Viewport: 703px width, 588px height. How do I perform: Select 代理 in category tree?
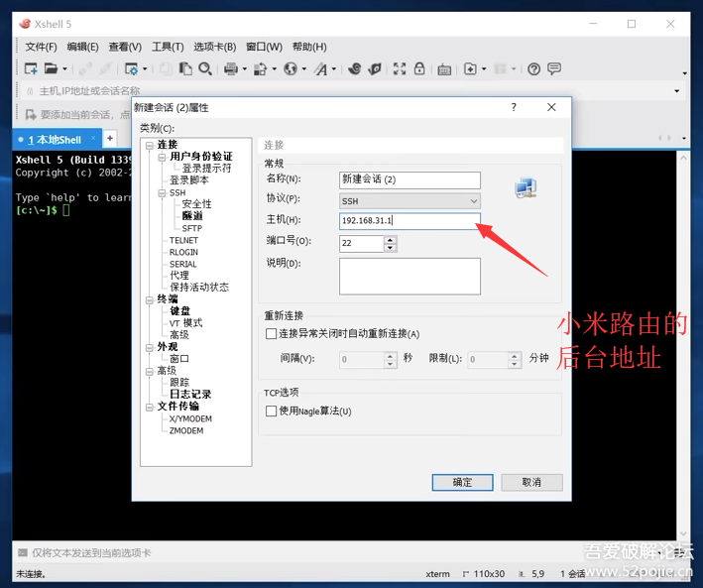tap(179, 276)
